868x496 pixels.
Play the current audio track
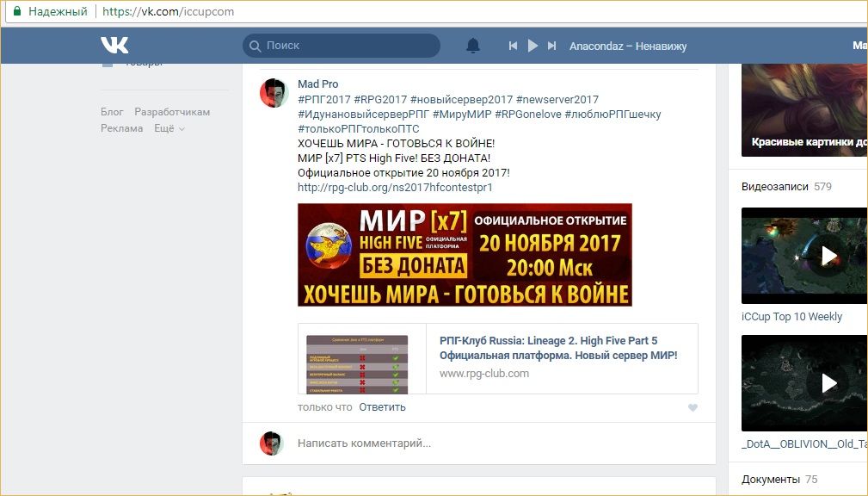click(x=532, y=46)
